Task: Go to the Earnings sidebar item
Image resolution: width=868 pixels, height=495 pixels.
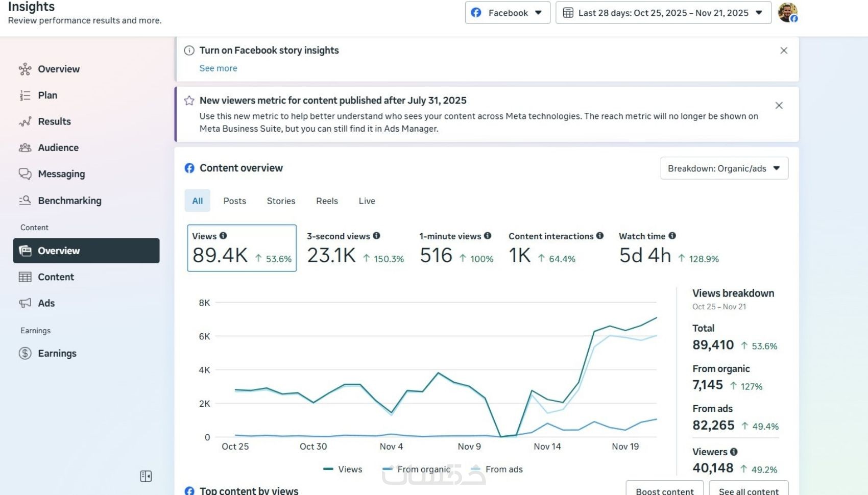Action: pyautogui.click(x=57, y=353)
